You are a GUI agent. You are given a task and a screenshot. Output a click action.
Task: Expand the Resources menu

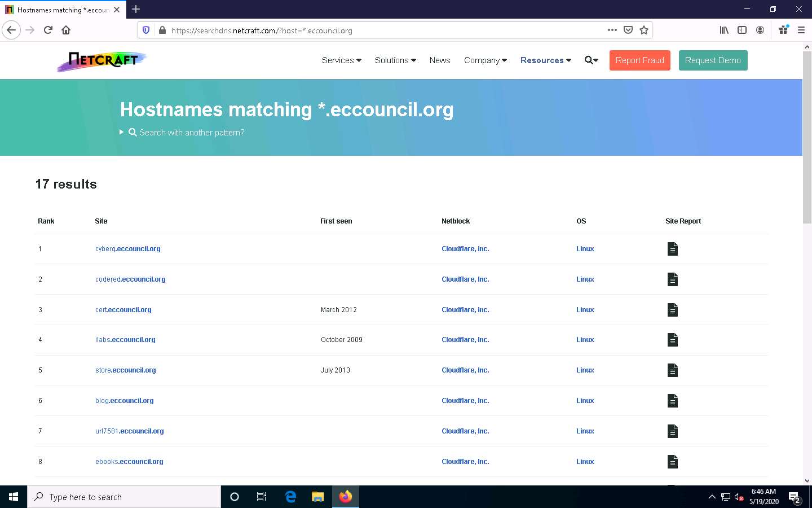(x=546, y=60)
